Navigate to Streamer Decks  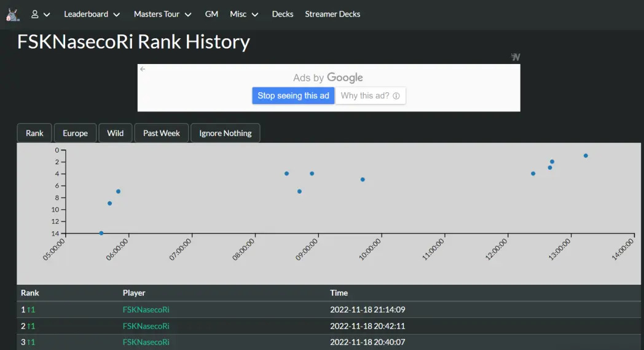[x=332, y=14]
